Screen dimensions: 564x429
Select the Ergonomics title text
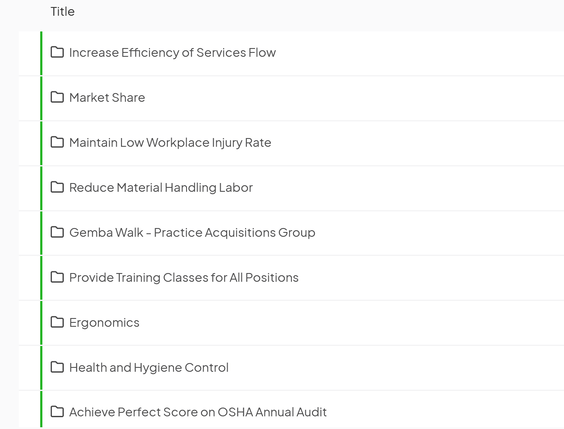coord(104,323)
